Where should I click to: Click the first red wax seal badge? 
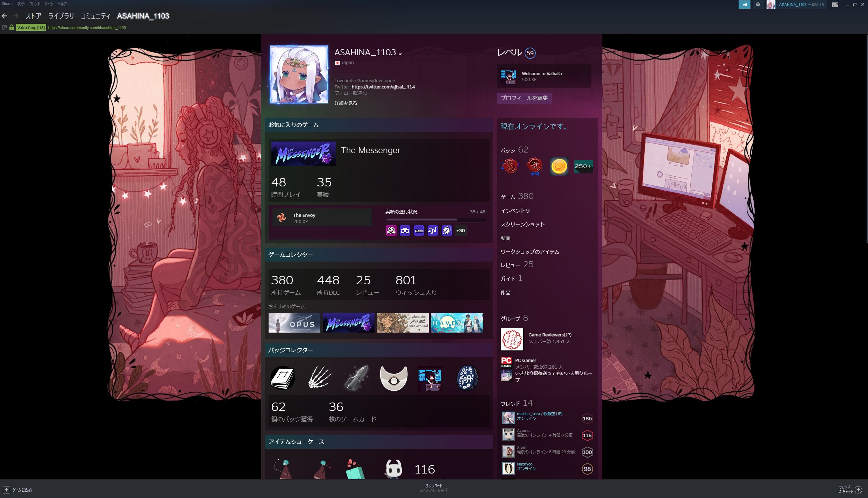[510, 166]
